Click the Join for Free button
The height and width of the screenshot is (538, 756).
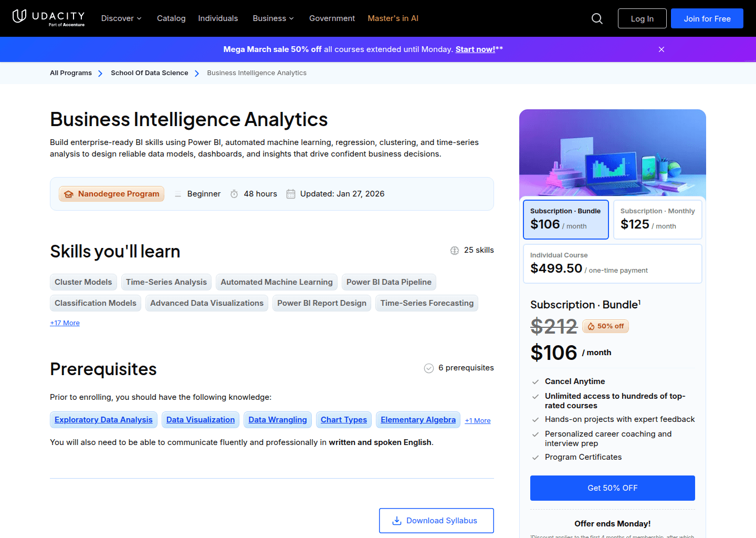pos(707,18)
